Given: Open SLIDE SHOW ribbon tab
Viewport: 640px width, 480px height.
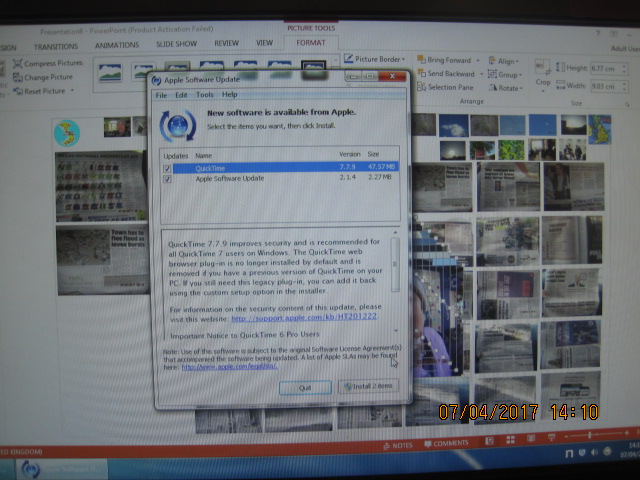Looking at the screenshot, I should (176, 44).
